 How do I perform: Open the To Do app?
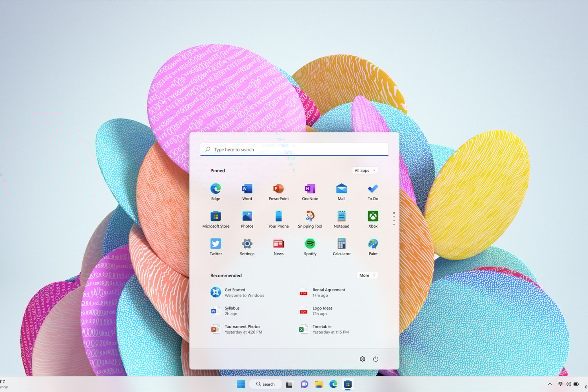[373, 192]
